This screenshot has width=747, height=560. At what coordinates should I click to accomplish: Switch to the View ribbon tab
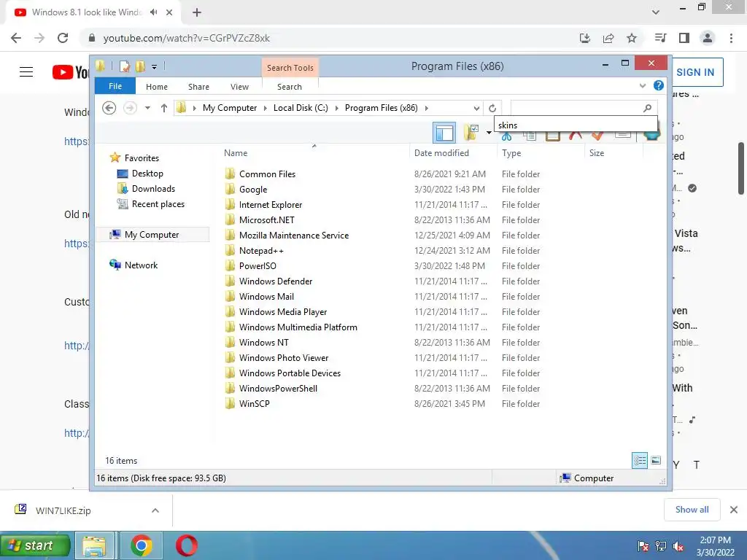pyautogui.click(x=239, y=87)
